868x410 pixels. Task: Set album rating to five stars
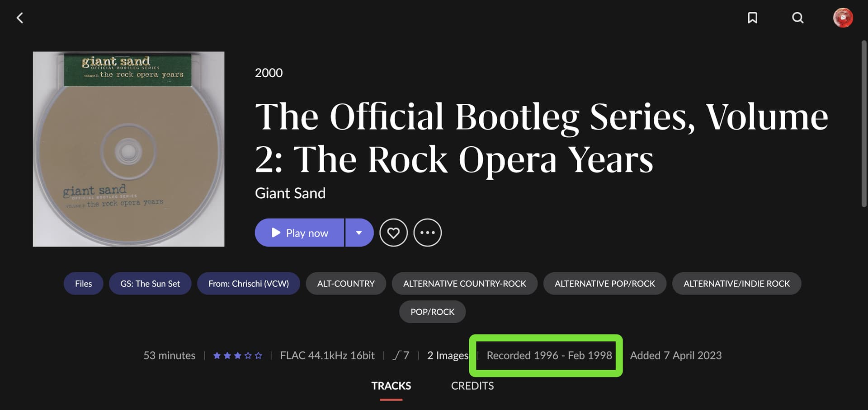pos(259,356)
